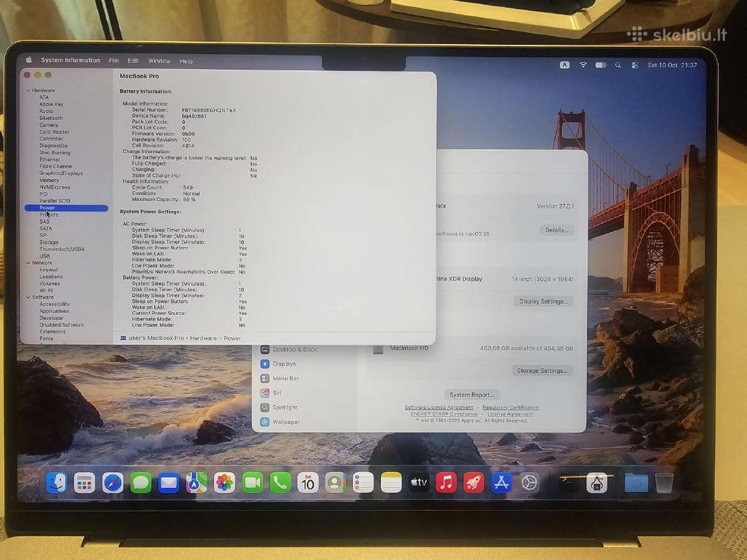Click the keyboard input source icon
The image size is (747, 560).
(x=565, y=65)
